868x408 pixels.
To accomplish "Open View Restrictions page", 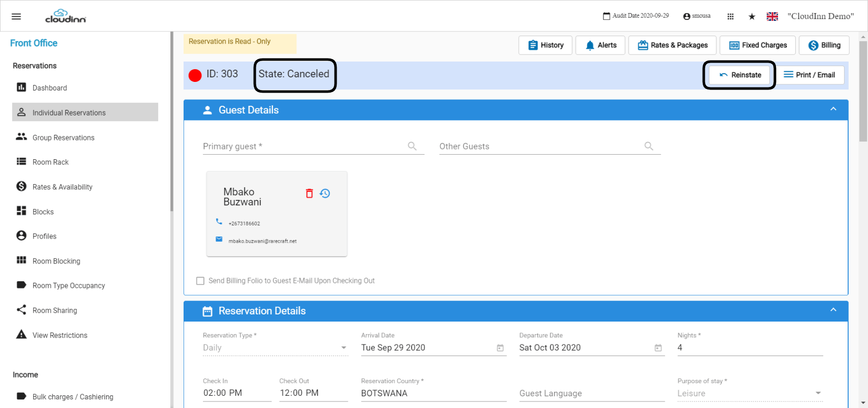I will 85,335.
